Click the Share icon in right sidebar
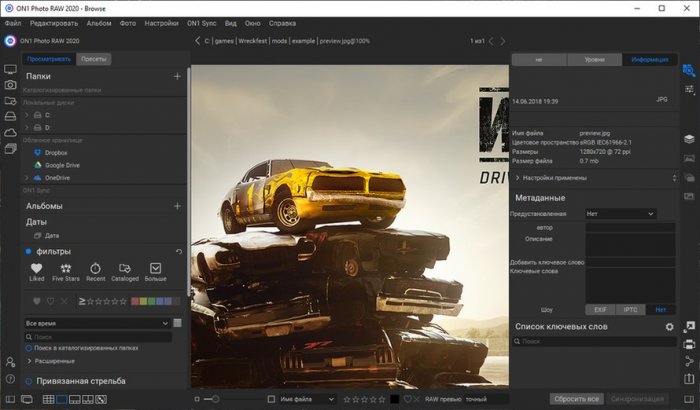700x410 pixels. point(689,361)
